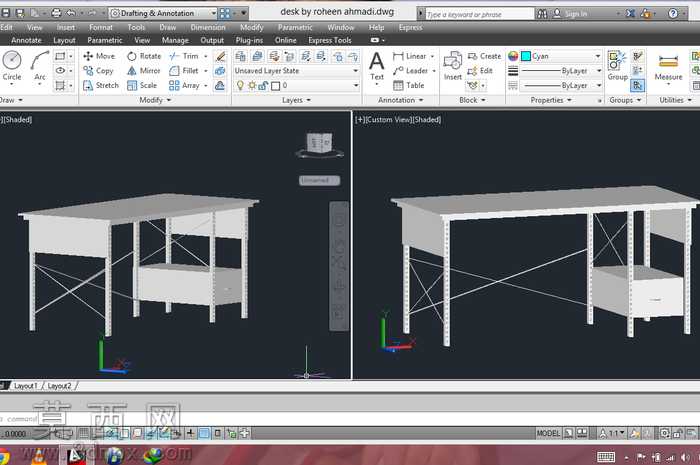Select the Circle drawing tool

click(x=12, y=66)
